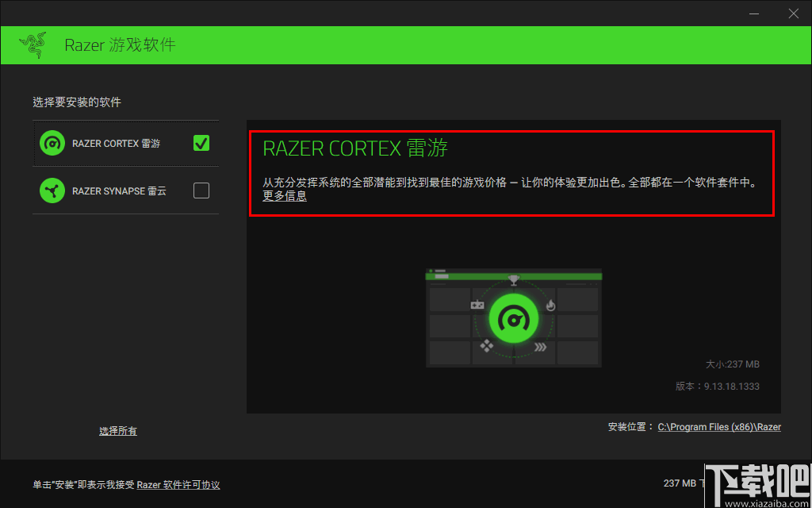
Task: Change install location via the Program Files path link
Action: click(x=719, y=426)
